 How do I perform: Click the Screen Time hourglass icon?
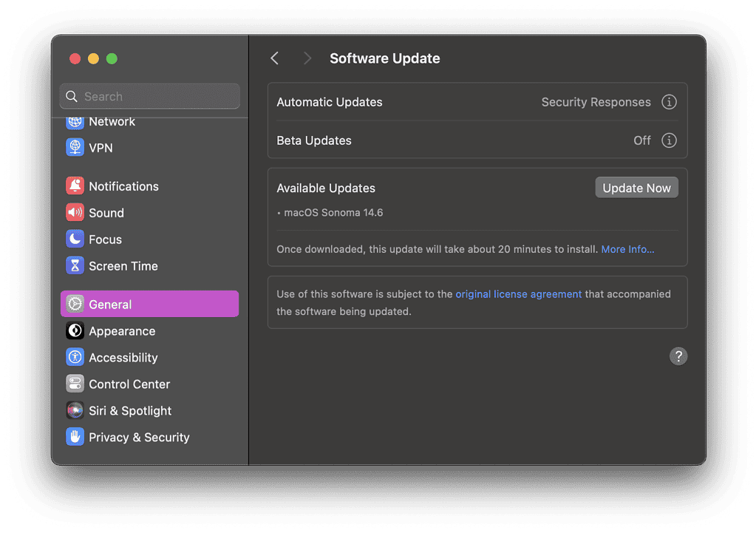tap(75, 266)
